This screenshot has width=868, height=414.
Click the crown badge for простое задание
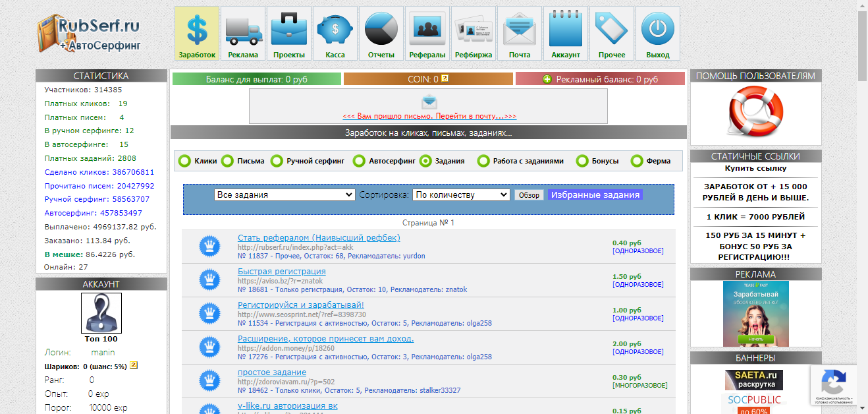tap(210, 381)
